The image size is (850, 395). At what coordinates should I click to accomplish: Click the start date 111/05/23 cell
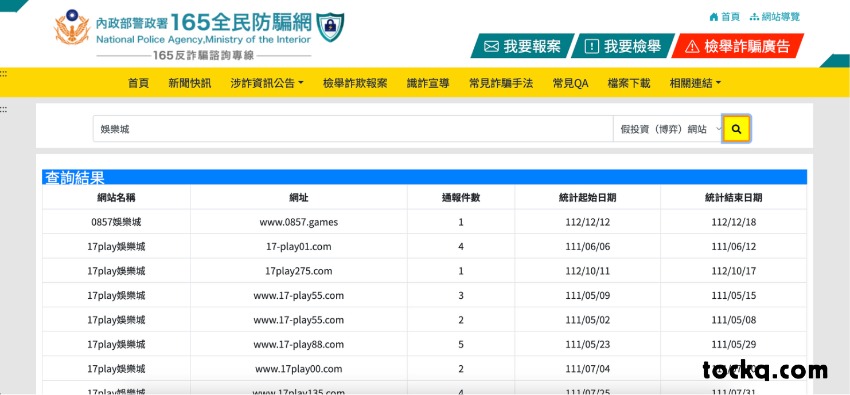point(588,344)
